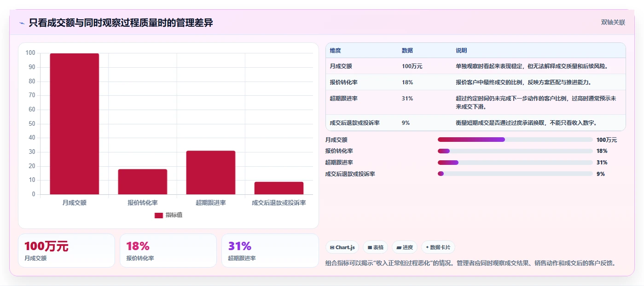Click the panel title 只看成交额与同时观察过程质量时的管理差异

click(121, 23)
